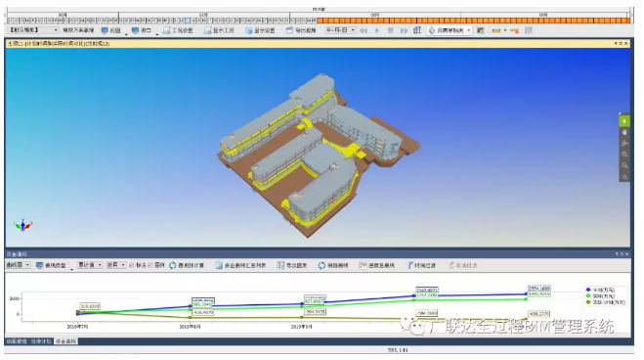The height and width of the screenshot is (360, 644).
Task: Switch to 资金曲线 tab
Action: tap(65, 341)
